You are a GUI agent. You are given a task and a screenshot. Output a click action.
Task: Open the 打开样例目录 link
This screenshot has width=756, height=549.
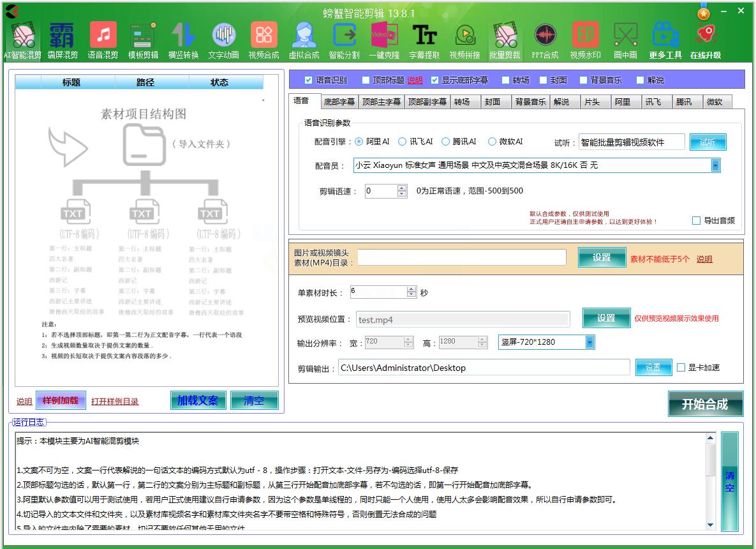[115, 402]
